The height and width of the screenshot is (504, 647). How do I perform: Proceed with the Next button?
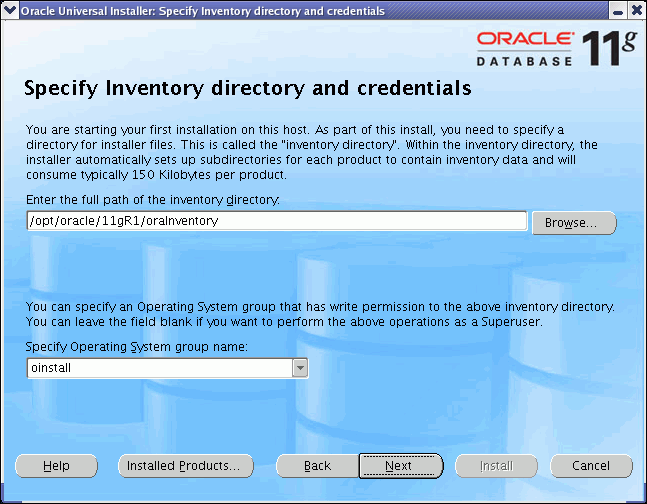[x=399, y=466]
